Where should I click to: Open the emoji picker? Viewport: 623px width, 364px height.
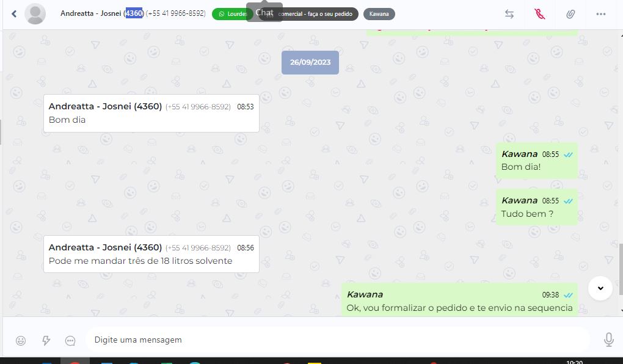(x=21, y=340)
